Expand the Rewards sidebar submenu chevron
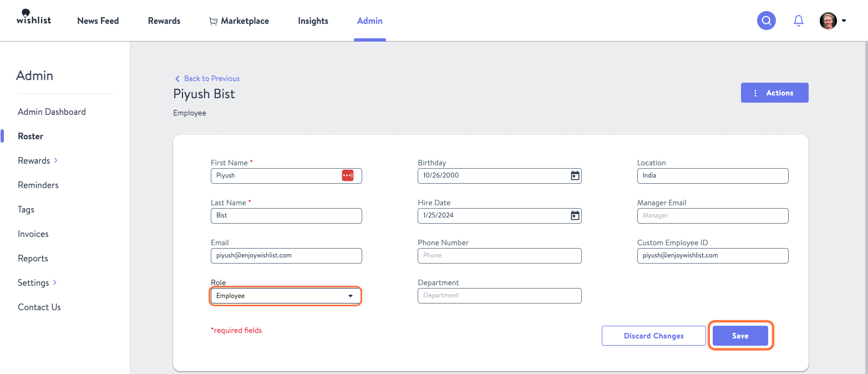This screenshot has width=868, height=374. coord(55,161)
